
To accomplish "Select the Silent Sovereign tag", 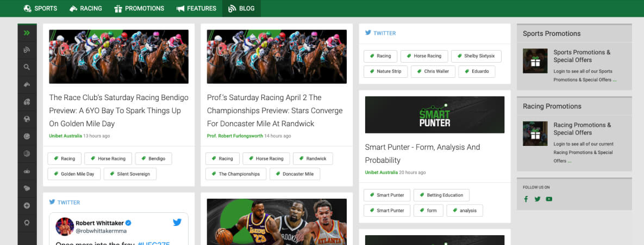I will (130, 174).
